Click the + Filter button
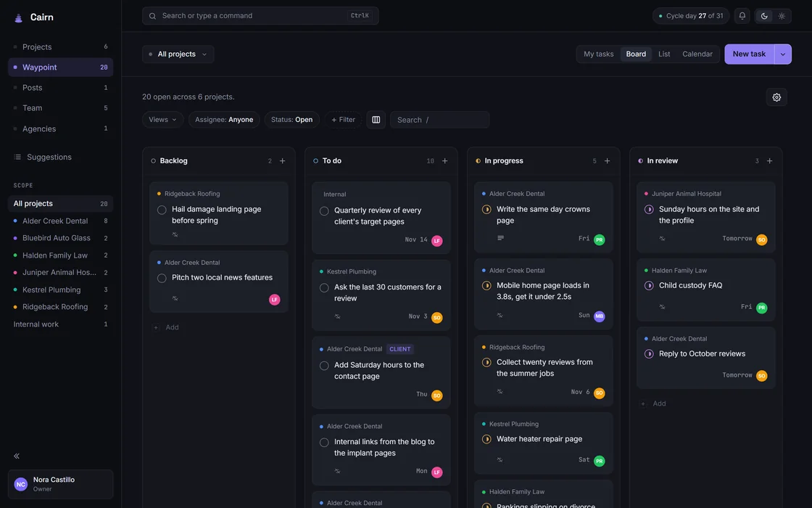The height and width of the screenshot is (508, 812). 343,120
